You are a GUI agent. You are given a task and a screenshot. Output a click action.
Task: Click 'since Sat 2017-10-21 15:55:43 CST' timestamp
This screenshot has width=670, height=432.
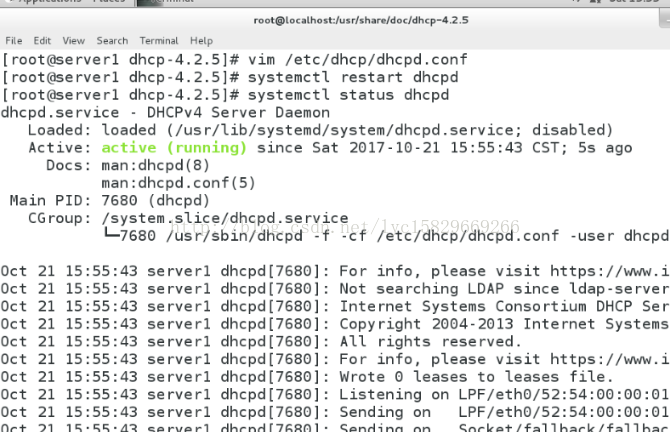(412, 148)
